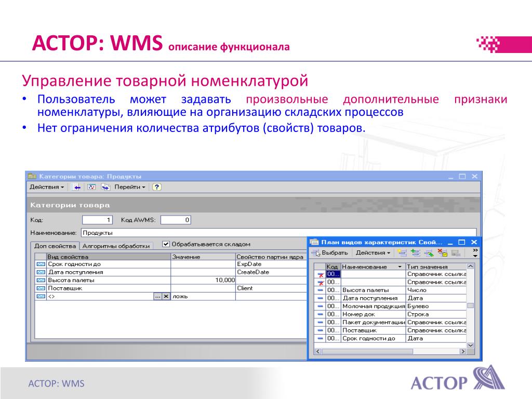Click the second deleted-row marker icon in the characteristics list

[320, 282]
